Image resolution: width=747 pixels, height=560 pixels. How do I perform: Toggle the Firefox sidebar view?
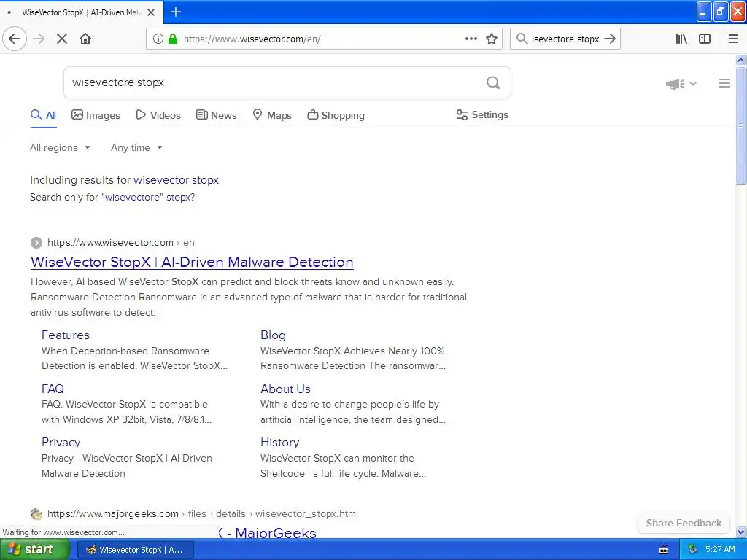[705, 39]
